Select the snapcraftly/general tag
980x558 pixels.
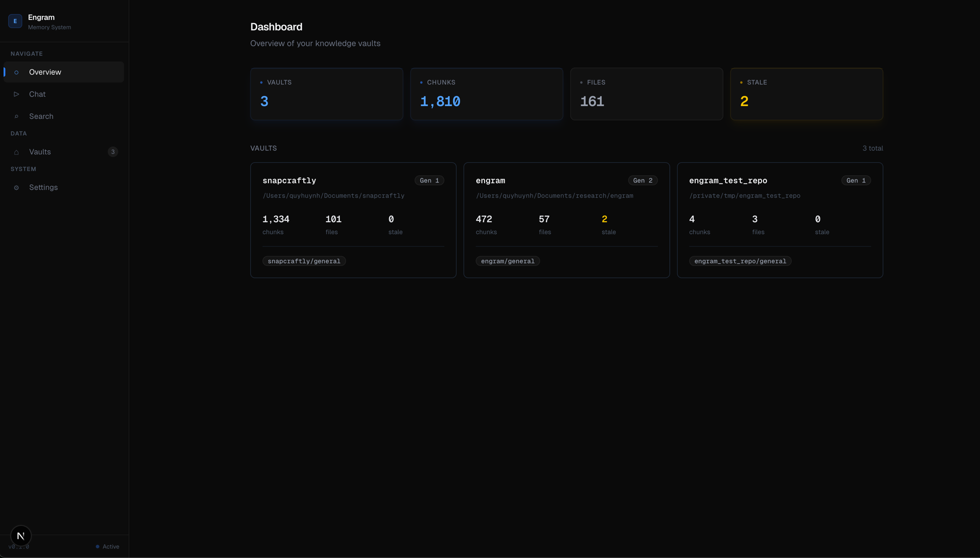(x=304, y=261)
